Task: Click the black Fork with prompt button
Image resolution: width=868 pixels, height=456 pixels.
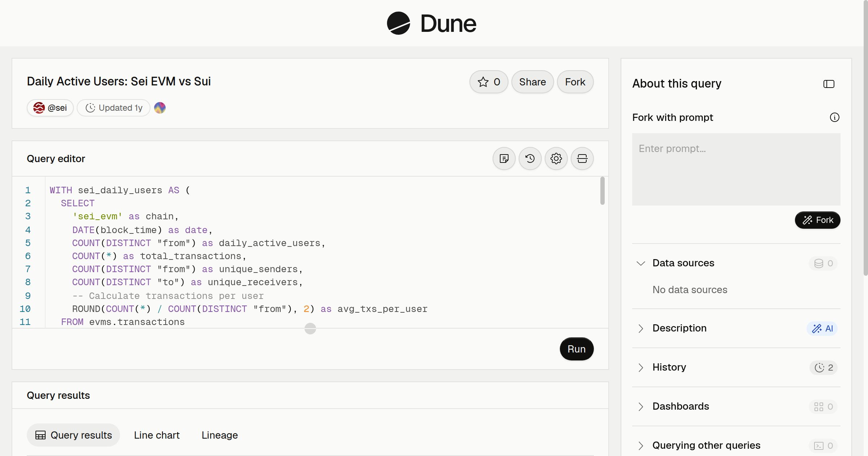Action: coord(817,220)
